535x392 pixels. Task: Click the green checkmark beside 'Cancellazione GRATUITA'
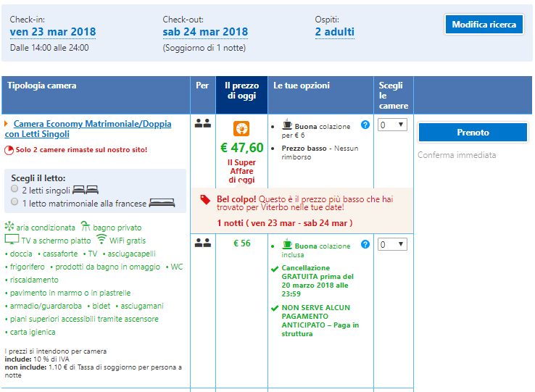(275, 269)
